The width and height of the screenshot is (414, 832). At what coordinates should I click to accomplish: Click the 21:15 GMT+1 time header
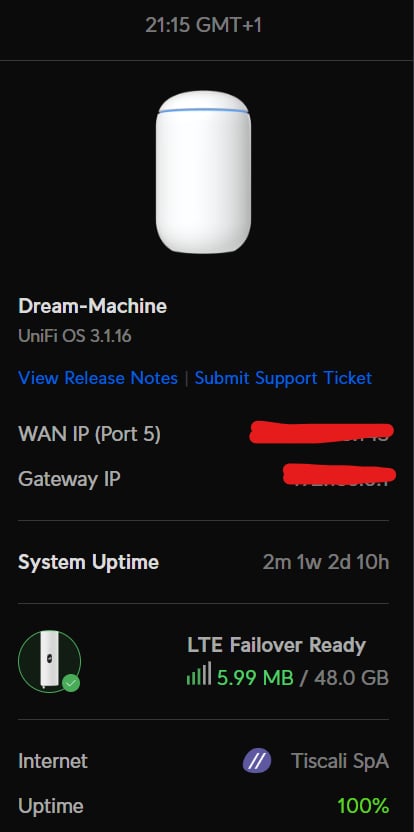click(203, 25)
